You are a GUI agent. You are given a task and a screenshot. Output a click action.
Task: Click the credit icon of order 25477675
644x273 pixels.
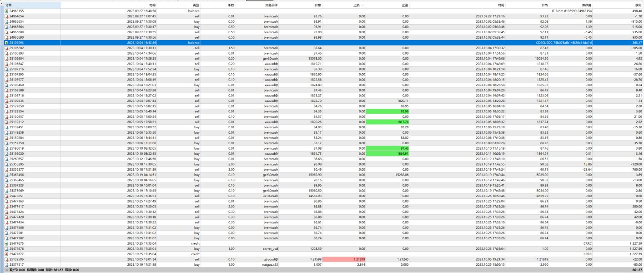pos(6,244)
